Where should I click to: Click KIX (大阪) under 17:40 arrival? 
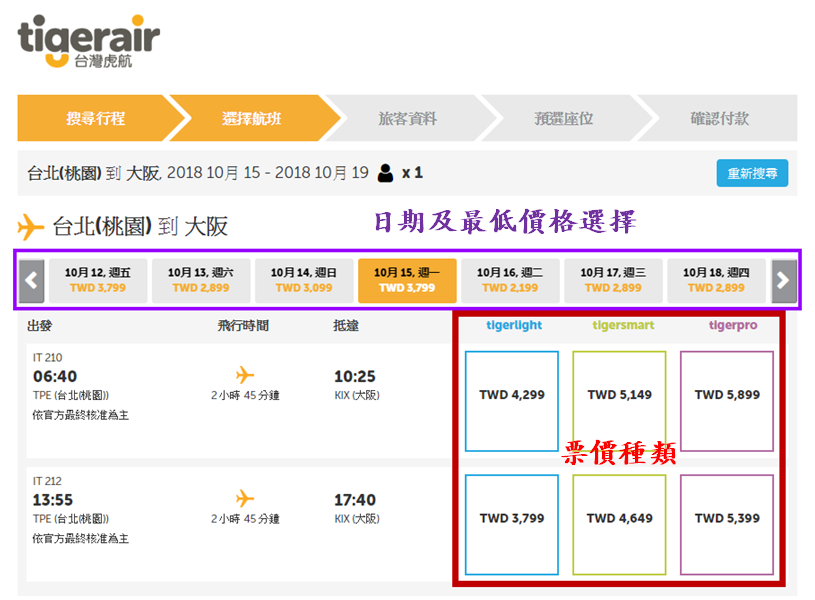[357, 519]
